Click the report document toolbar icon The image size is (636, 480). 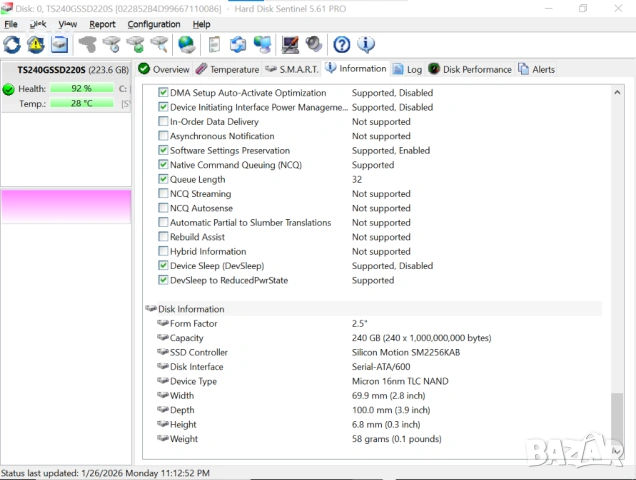point(214,44)
